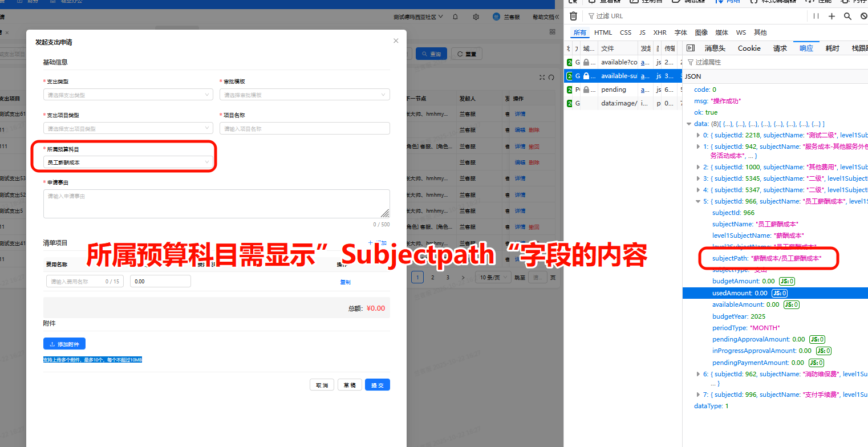Image resolution: width=868 pixels, height=447 pixels.
Task: Go to page 2 in pagination
Action: pyautogui.click(x=433, y=278)
